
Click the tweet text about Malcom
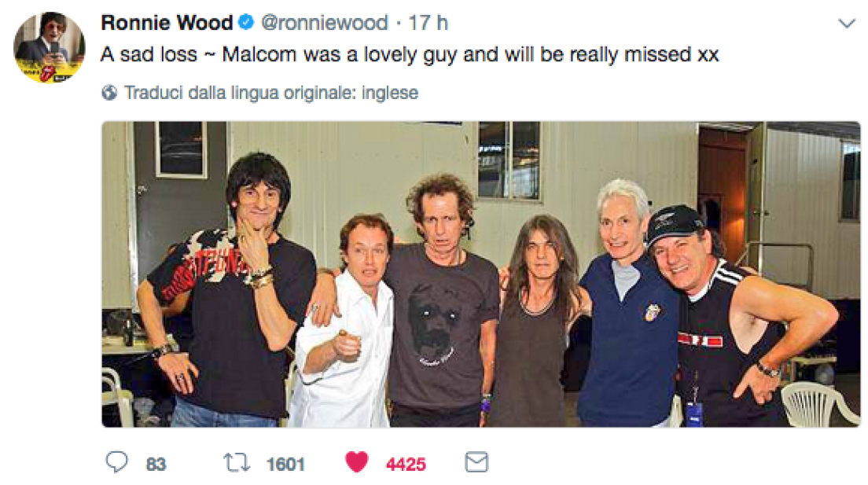[x=410, y=54]
